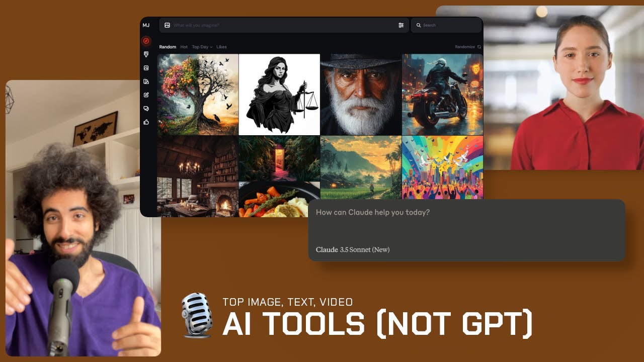Image resolution: width=644 pixels, height=362 pixels.
Task: Click the "TOP IMAGE, TEXT, VIDEO" subtitle text
Action: tap(288, 302)
